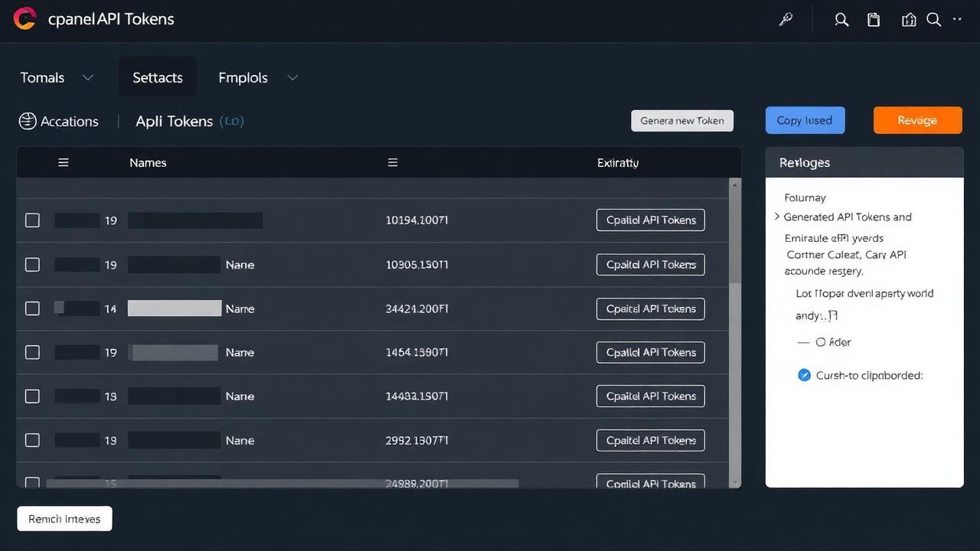This screenshot has width=980, height=551.
Task: Click the value 1454.15907l
Action: 416,353
